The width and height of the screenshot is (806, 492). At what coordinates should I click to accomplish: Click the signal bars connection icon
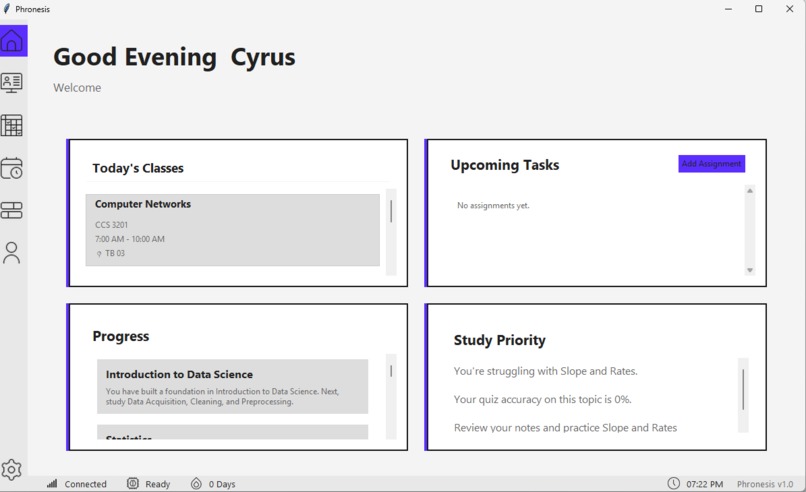tap(52, 483)
